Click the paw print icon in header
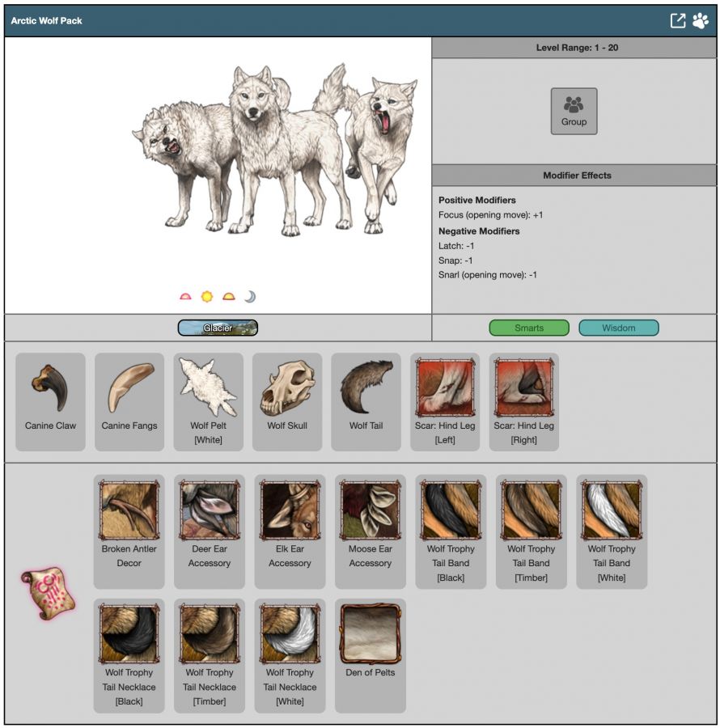The width and height of the screenshot is (720, 728). (701, 21)
